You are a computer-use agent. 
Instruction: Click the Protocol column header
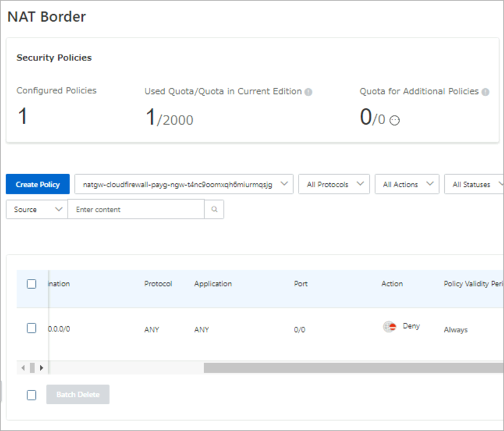point(158,284)
